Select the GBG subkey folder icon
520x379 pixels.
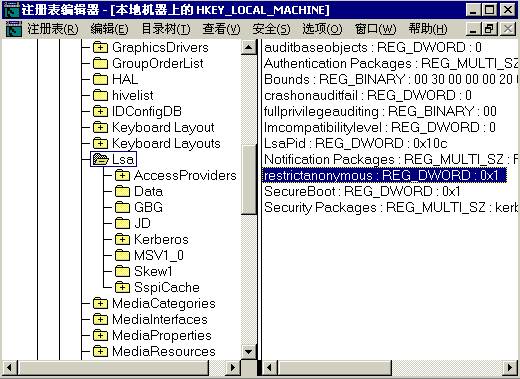[x=122, y=207]
